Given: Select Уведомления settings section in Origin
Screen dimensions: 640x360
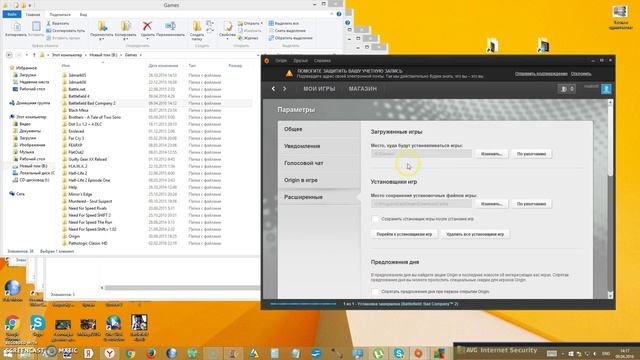Looking at the screenshot, I should coord(319,146).
